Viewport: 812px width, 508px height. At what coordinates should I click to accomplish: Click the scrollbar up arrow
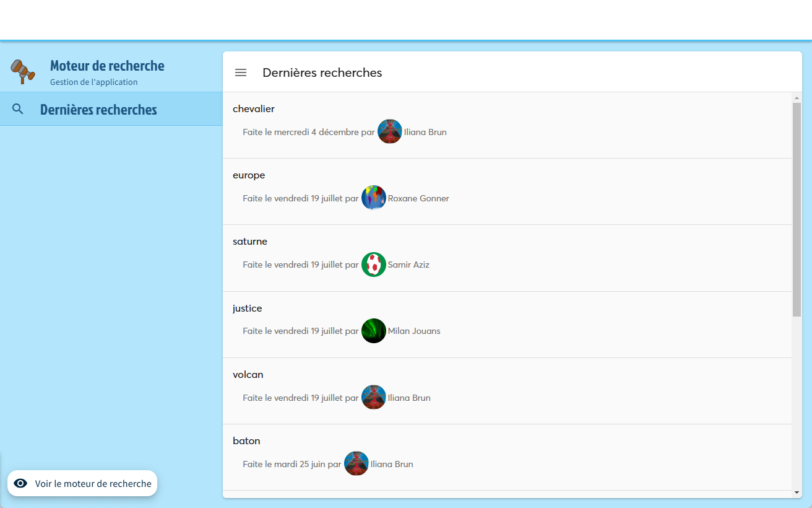pyautogui.click(x=797, y=98)
